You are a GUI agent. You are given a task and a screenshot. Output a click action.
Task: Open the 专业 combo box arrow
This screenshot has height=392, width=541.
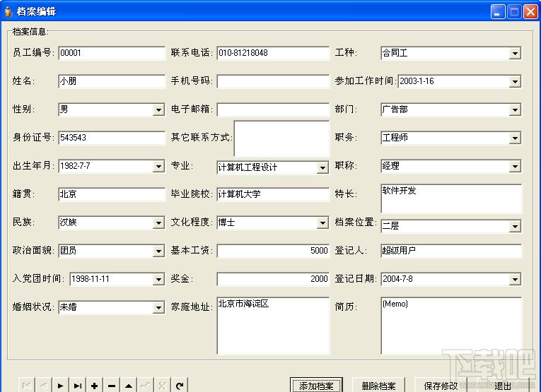click(x=322, y=168)
